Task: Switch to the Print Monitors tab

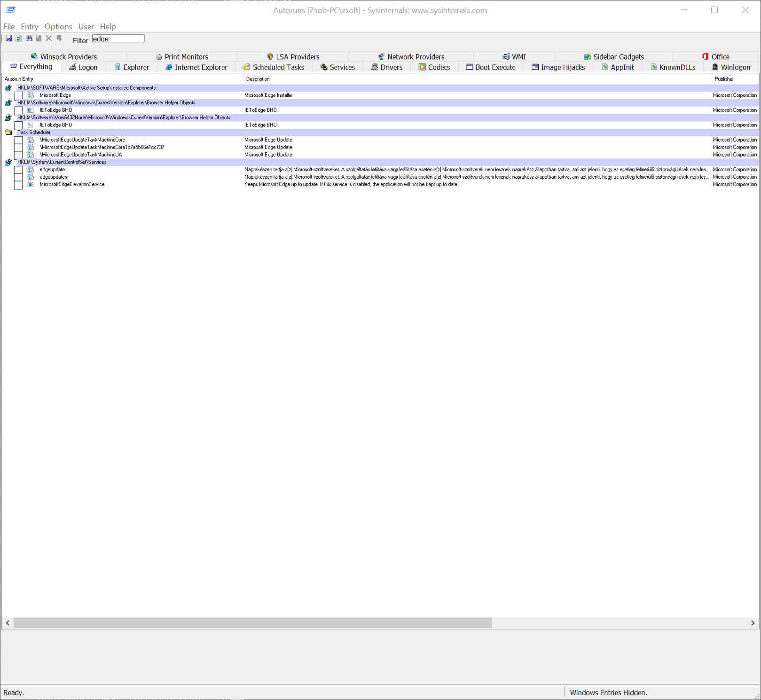Action: pyautogui.click(x=182, y=57)
